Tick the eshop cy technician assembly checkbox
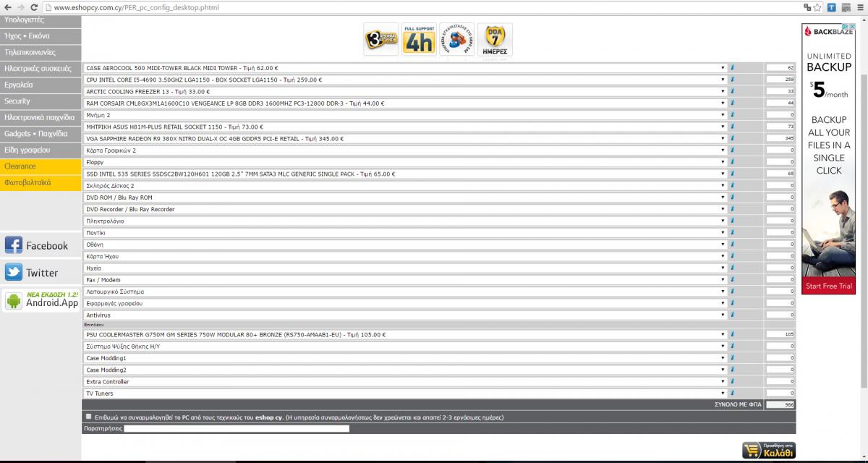868x463 pixels. click(88, 417)
